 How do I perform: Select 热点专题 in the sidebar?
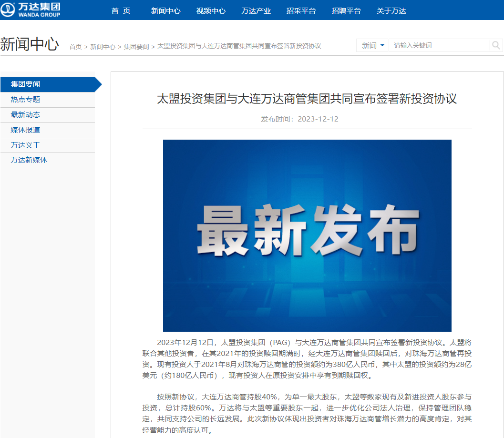pyautogui.click(x=48, y=100)
